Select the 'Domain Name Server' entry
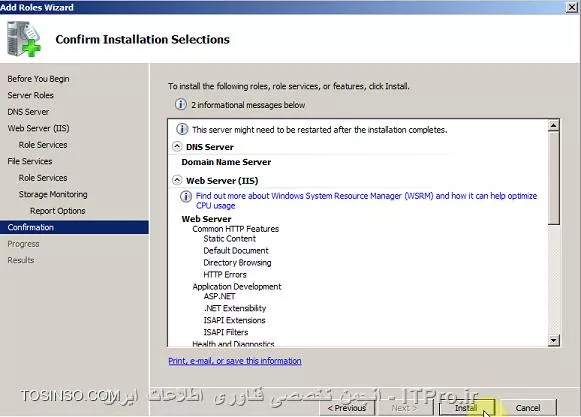 [226, 162]
